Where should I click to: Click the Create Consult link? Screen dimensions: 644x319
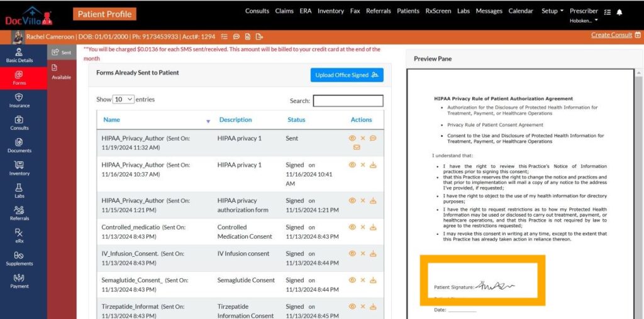[611, 35]
